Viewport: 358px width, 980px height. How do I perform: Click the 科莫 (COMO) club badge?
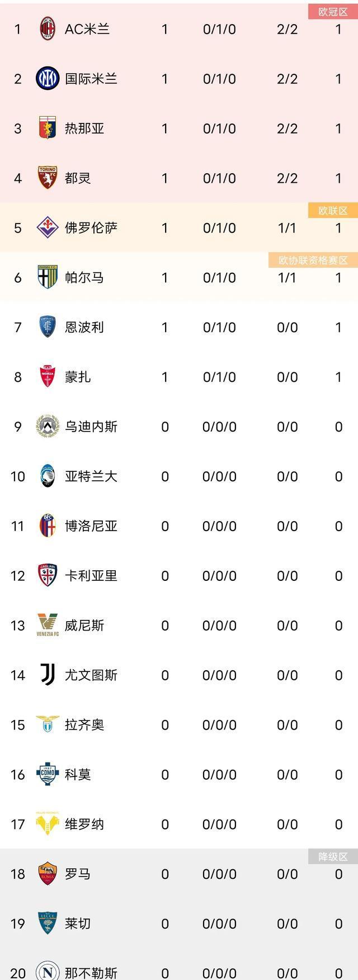[47, 774]
